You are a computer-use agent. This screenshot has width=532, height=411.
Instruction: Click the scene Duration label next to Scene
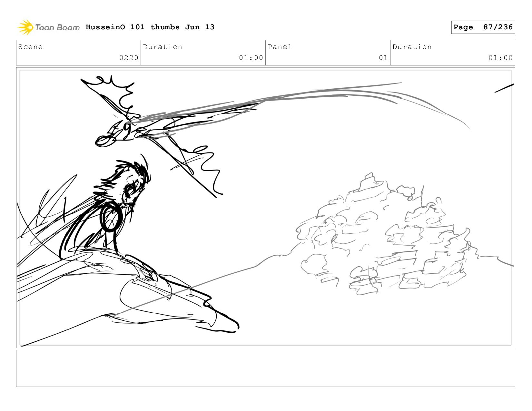[x=163, y=47]
